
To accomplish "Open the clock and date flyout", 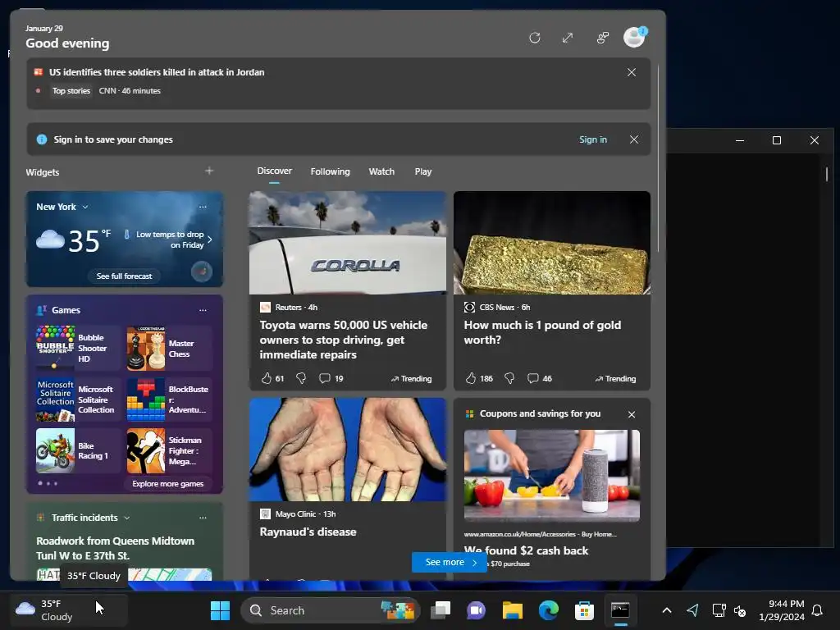I will click(782, 610).
